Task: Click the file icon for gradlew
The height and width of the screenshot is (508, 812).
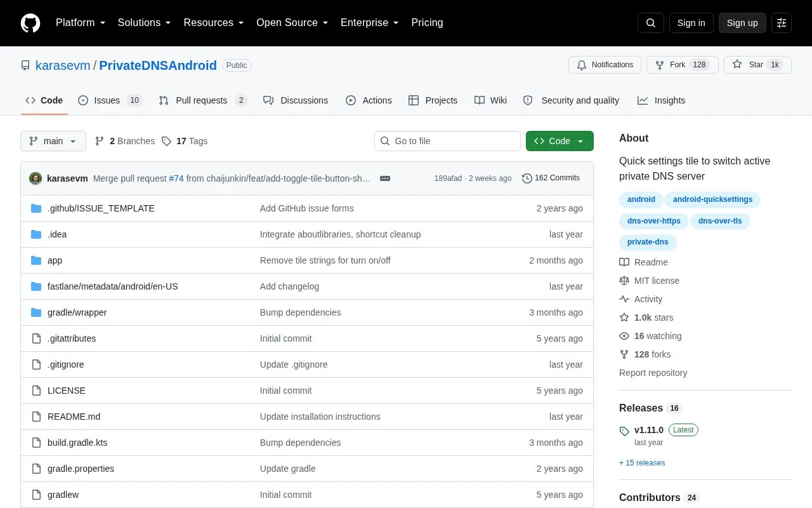Action: pyautogui.click(x=36, y=495)
